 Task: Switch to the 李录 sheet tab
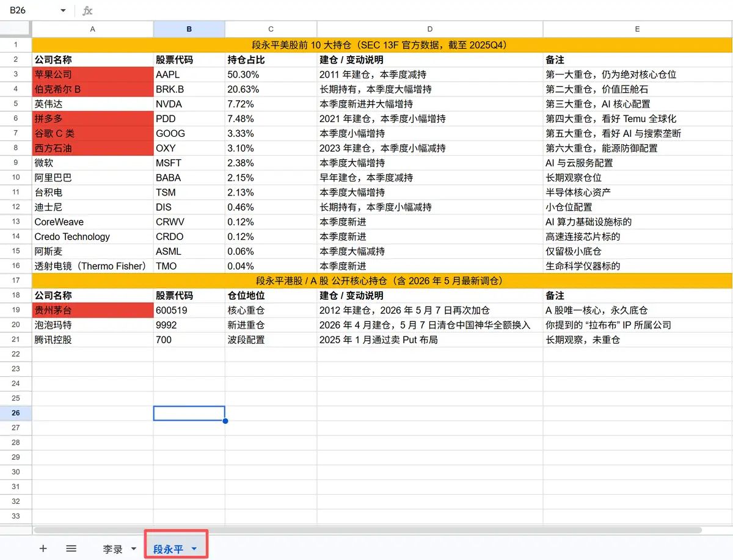[x=114, y=549]
